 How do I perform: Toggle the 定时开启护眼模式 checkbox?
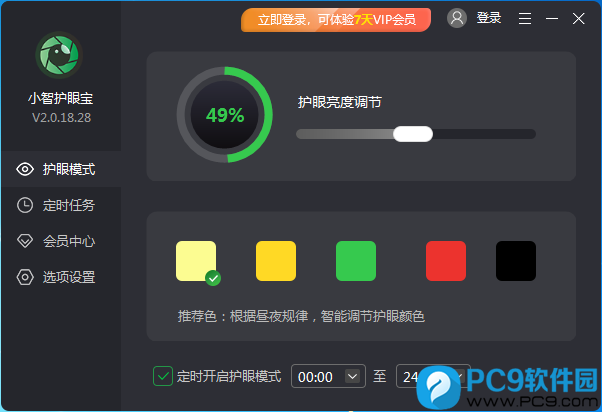pos(163,376)
